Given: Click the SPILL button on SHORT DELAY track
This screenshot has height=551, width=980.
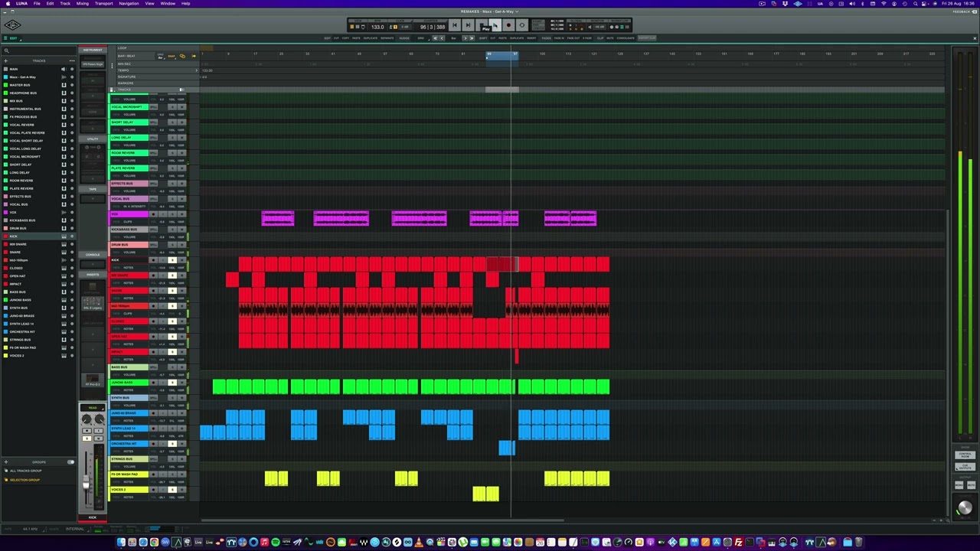Looking at the screenshot, I should (153, 122).
